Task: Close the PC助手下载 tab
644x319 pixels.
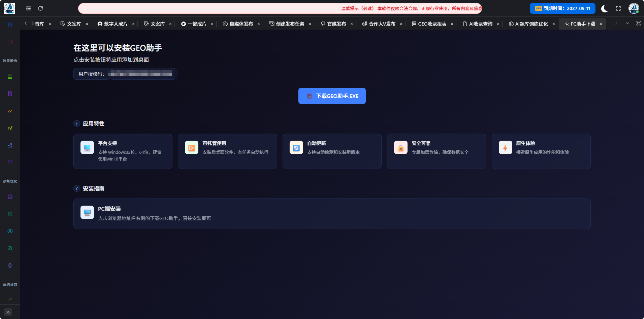Action: [x=601, y=24]
